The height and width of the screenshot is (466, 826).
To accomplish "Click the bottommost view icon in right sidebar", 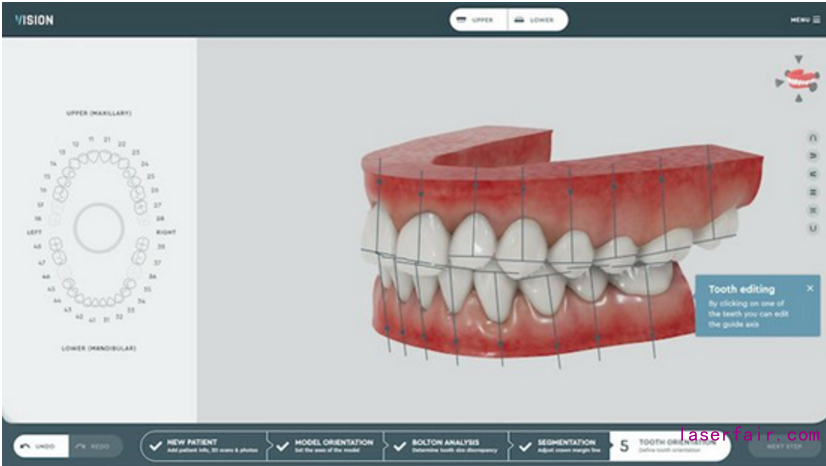I will (812, 228).
